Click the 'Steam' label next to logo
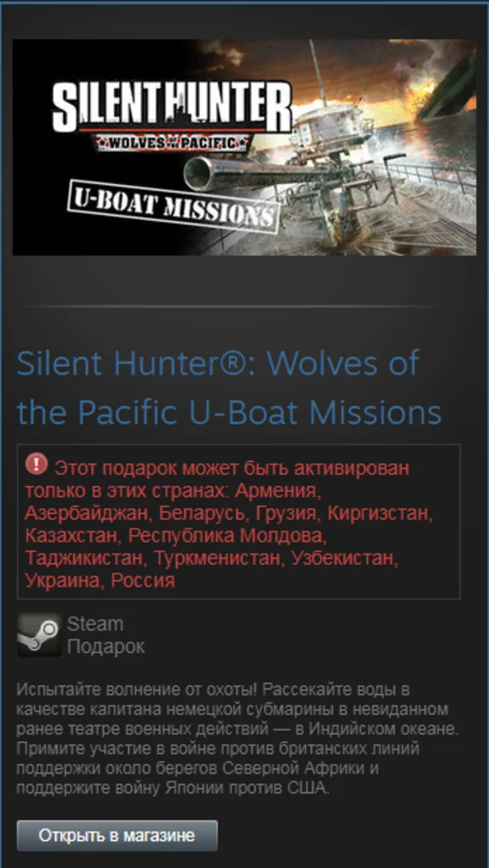 coord(94,624)
